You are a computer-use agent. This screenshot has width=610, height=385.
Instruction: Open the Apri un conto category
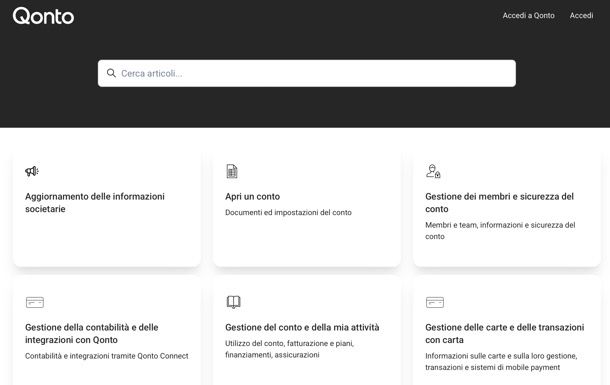252,196
